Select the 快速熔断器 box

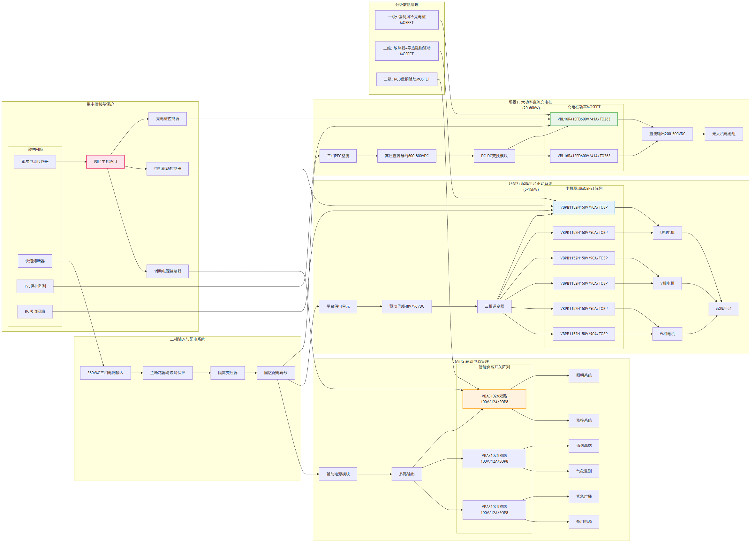tap(35, 261)
